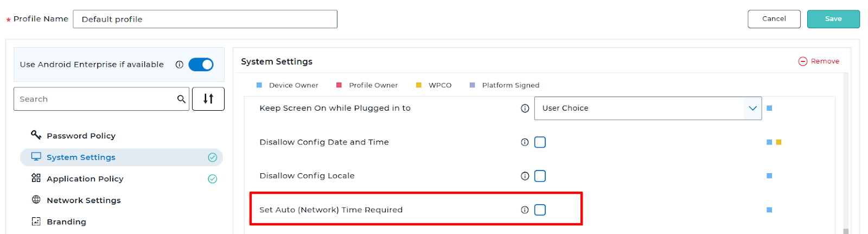Open Password Policy section
Screen dimensions: 868x234
81,136
